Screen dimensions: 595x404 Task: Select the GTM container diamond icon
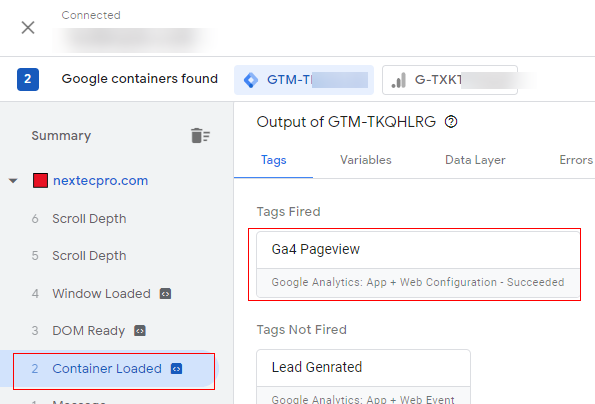[251, 80]
